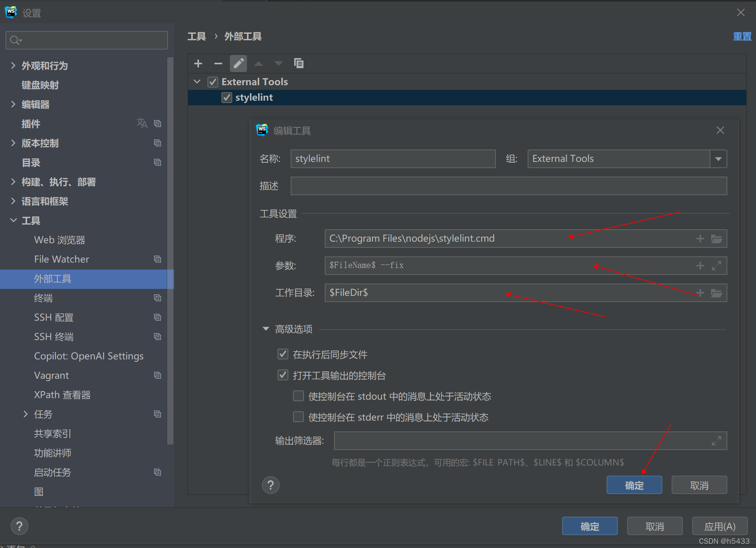Select File Watcher in settings tree
Screen dimensions: 756x548
click(x=62, y=259)
